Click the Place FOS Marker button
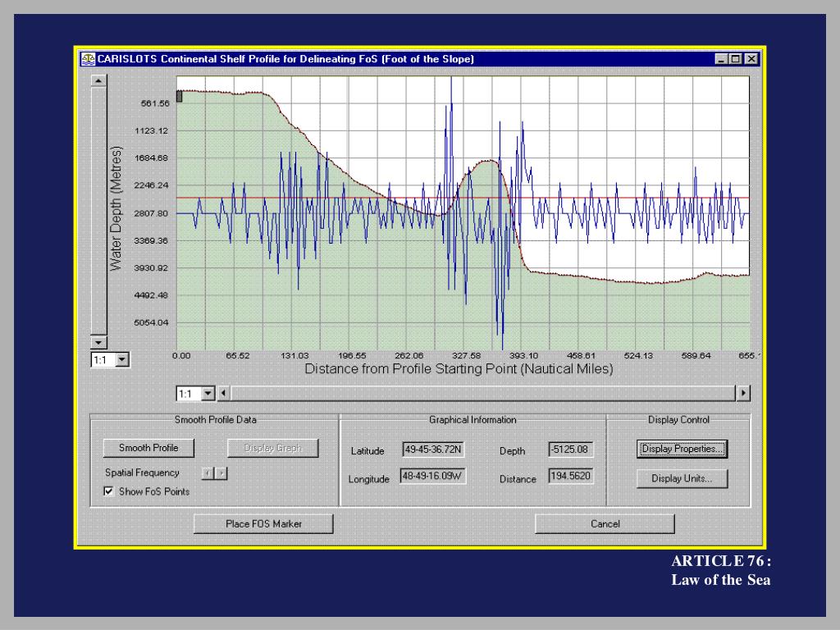The width and height of the screenshot is (840, 630). point(263,523)
